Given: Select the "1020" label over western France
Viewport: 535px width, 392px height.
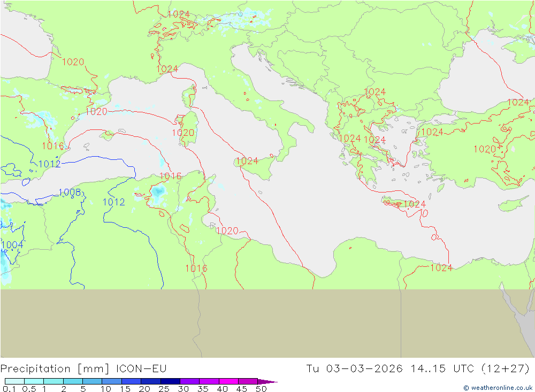Looking at the screenshot, I should pos(73,62).
